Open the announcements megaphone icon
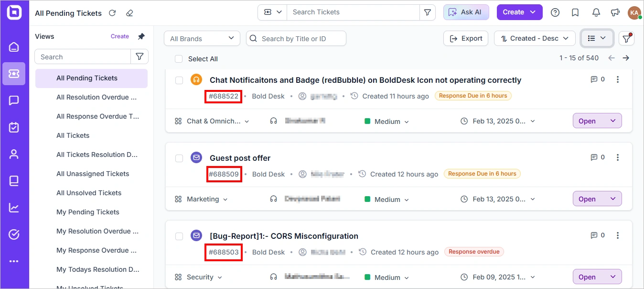Viewport: 644px width, 289px height. [615, 12]
